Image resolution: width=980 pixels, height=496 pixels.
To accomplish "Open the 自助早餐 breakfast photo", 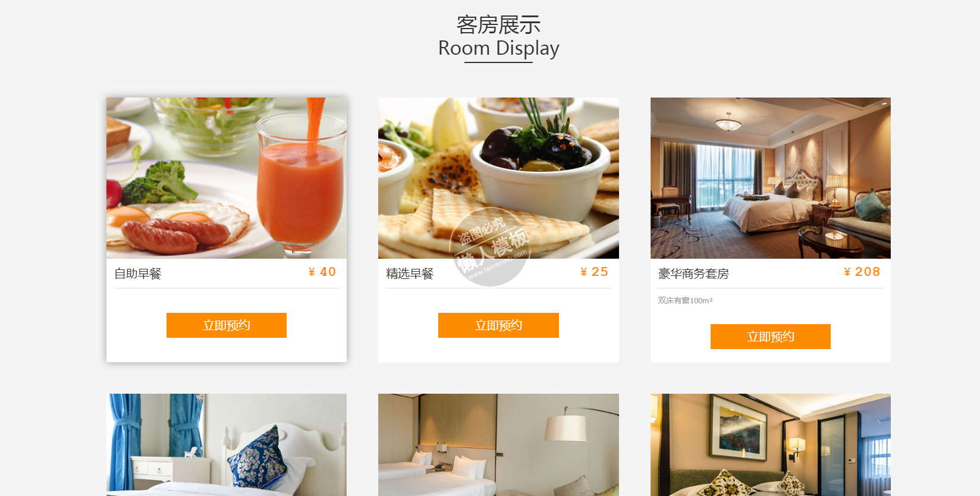I will pos(227,178).
